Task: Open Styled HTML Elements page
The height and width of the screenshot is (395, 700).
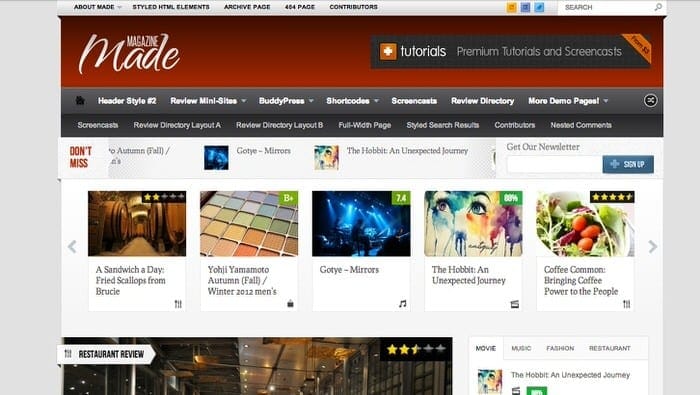Action: click(171, 7)
